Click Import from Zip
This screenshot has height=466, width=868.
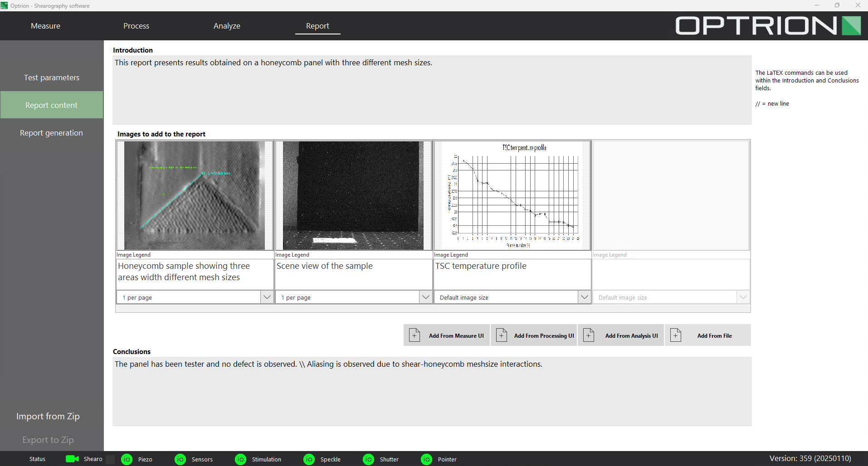(x=48, y=416)
